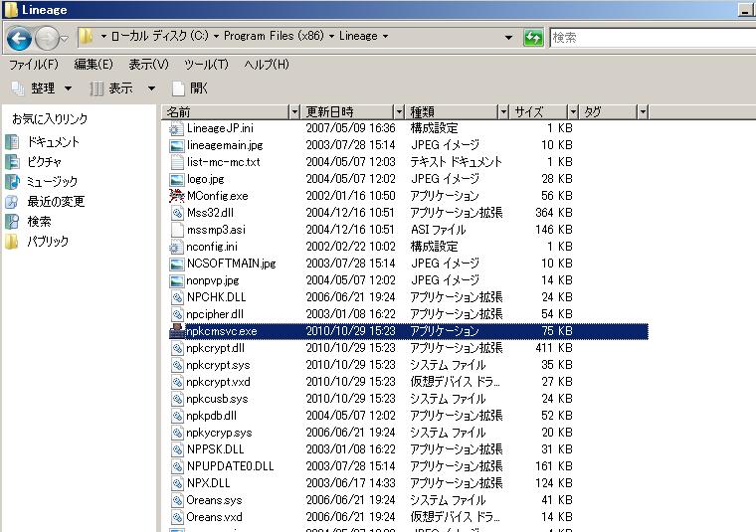Click the Mss32.dll file icon

(176, 213)
